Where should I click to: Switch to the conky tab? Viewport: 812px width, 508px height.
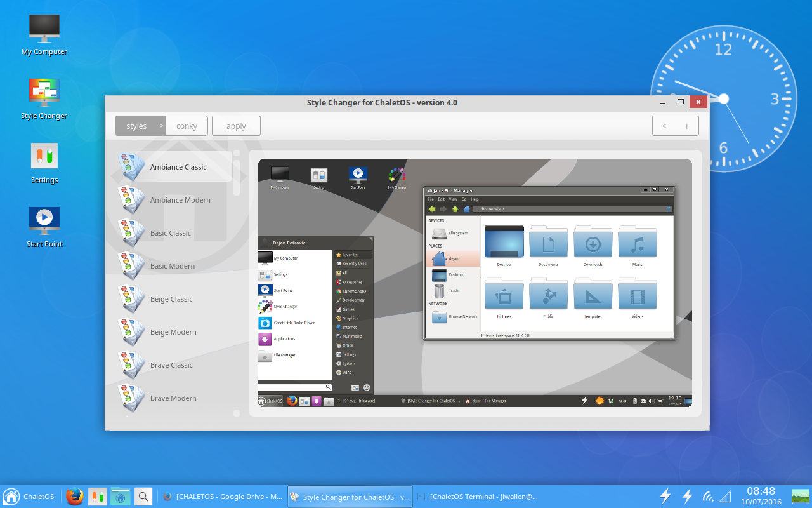click(x=187, y=126)
